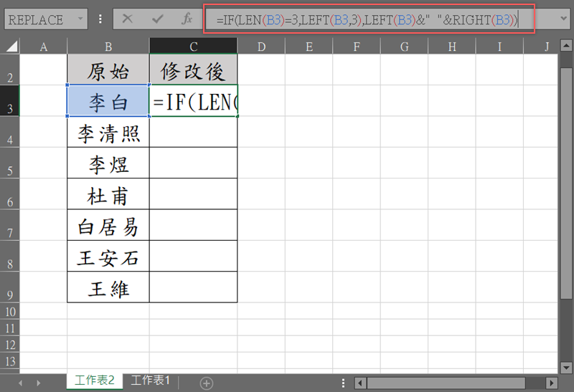Select column C header
Viewport: 574px width, 392px height.
[194, 47]
